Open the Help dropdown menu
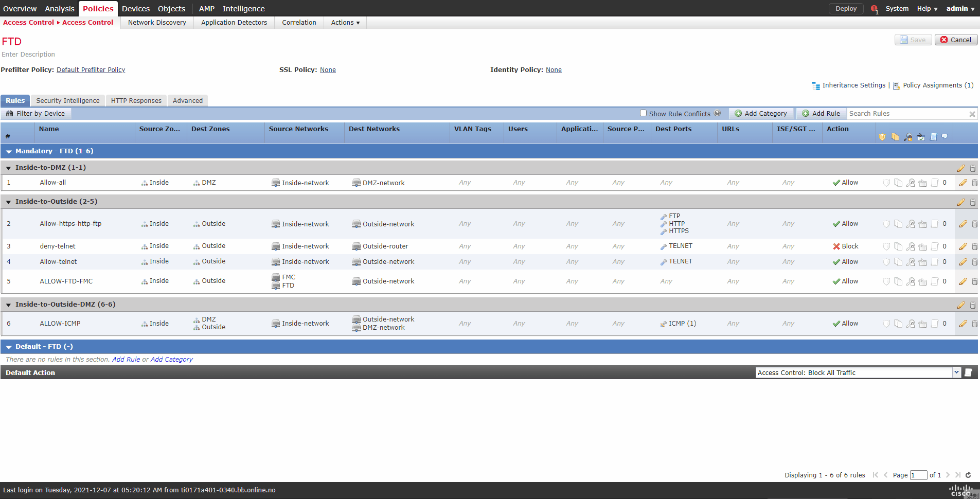Image resolution: width=980 pixels, height=499 pixels. coord(927,9)
